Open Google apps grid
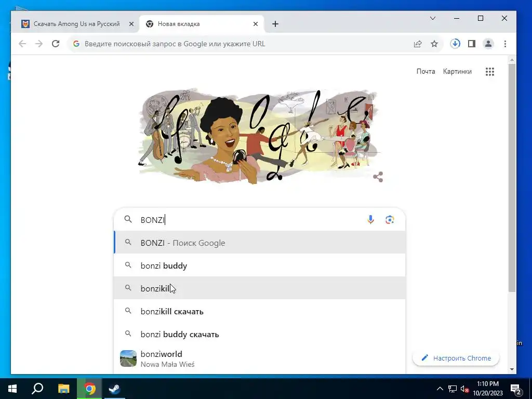 click(489, 72)
